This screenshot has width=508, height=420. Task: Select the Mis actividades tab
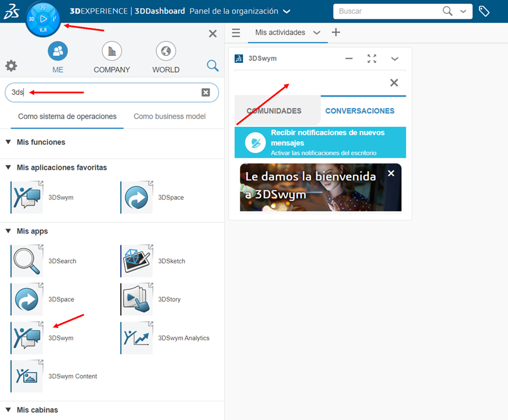pos(280,33)
